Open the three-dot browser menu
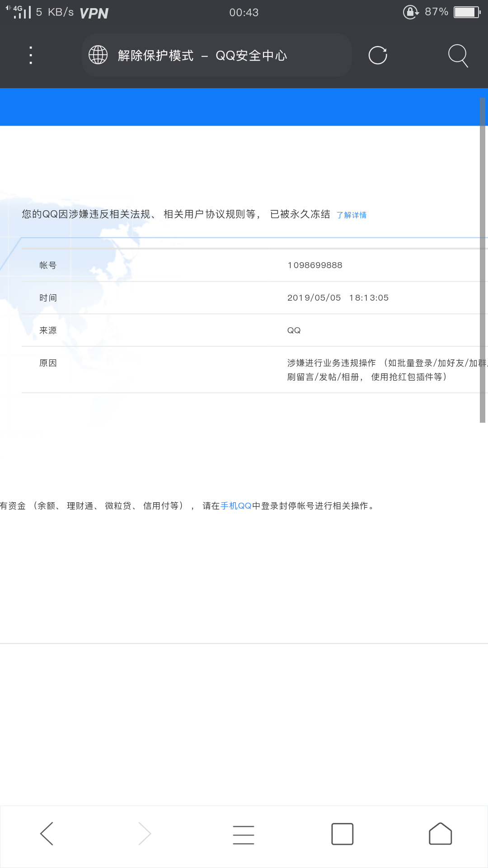Screen dimensions: 488x868 [31, 55]
